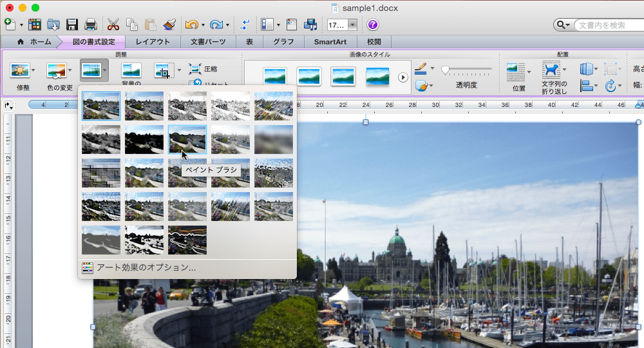Click the Cut scissors icon
The image size is (644, 348).
pos(113,25)
